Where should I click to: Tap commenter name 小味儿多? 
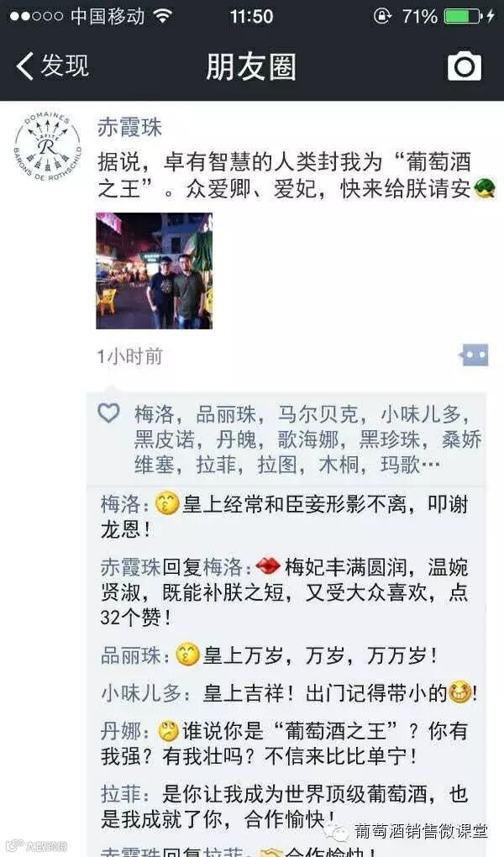pyautogui.click(x=141, y=693)
